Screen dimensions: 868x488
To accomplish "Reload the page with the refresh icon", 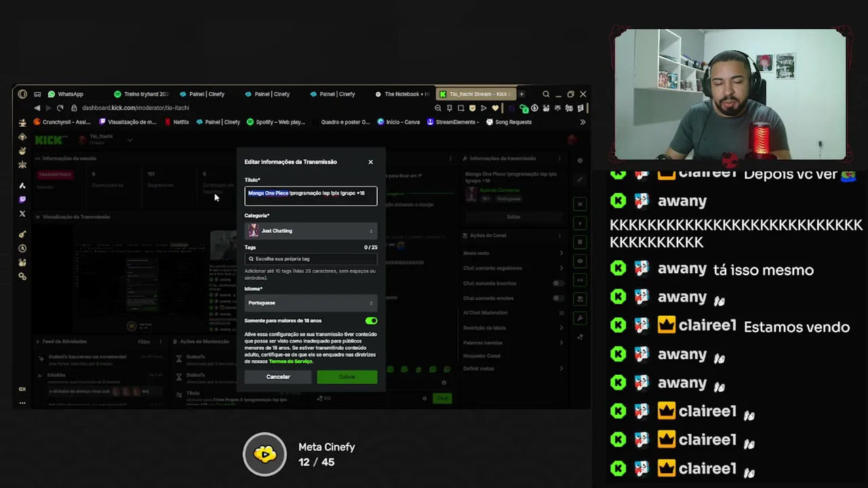I will [60, 108].
